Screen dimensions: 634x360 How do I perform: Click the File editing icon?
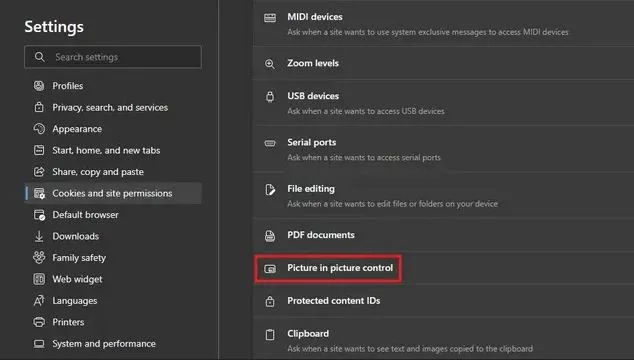coord(270,189)
